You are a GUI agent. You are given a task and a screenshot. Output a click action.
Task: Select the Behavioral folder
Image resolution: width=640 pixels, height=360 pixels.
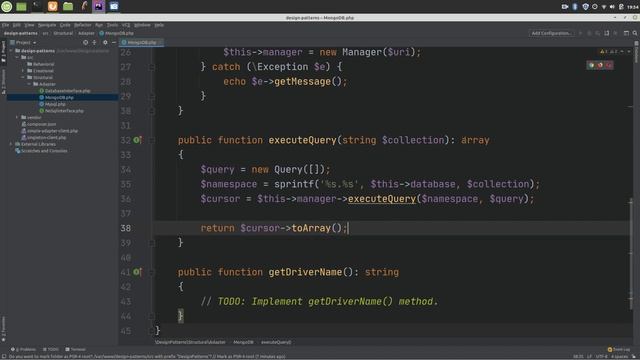pyautogui.click(x=43, y=64)
